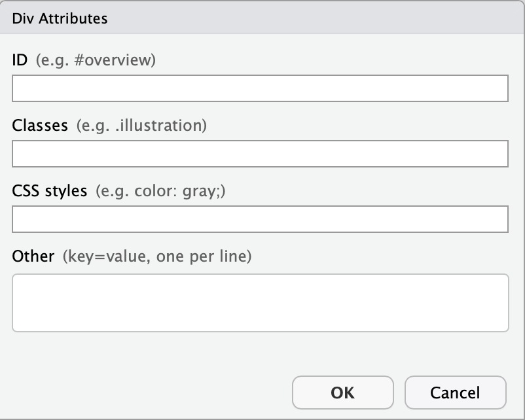The image size is (525, 420).
Task: Click the empty title bar area right of Div Attributes
Action: (x=315, y=18)
